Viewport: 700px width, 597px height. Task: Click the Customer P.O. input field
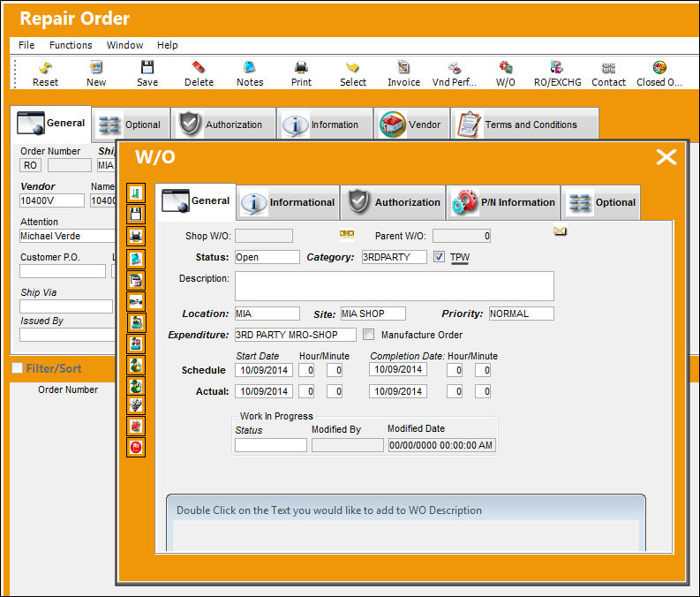pyautogui.click(x=63, y=270)
